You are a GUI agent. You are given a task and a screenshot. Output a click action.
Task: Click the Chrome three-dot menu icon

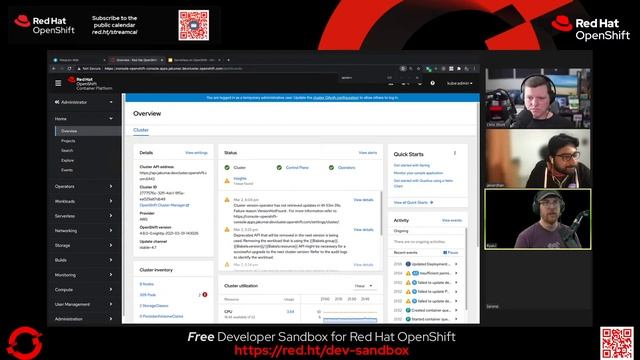tap(474, 69)
